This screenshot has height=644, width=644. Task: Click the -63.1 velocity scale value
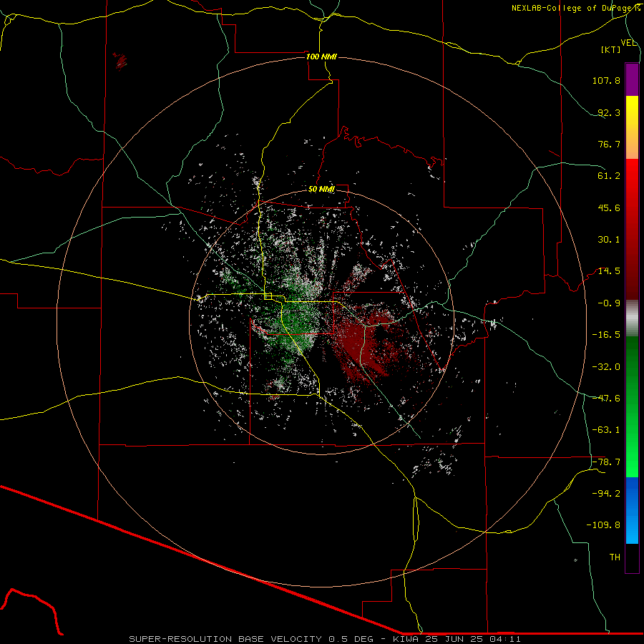tap(606, 430)
